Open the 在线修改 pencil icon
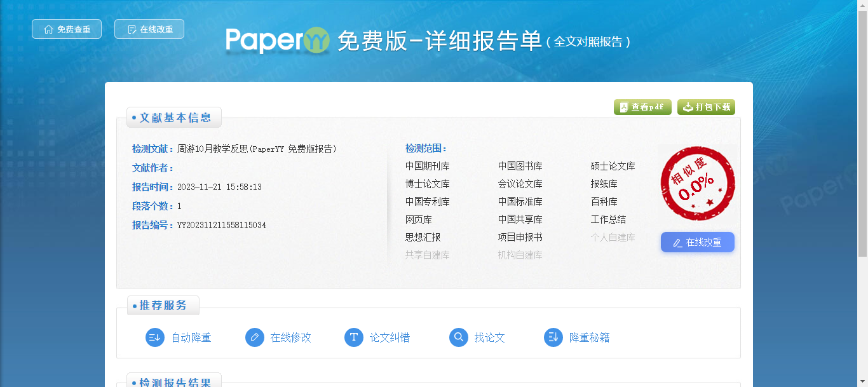The image size is (868, 387). coord(255,337)
